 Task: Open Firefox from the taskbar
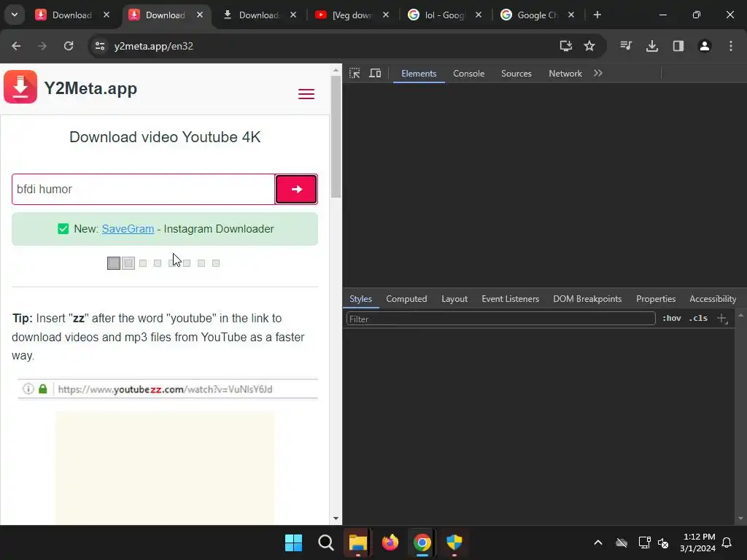[x=390, y=542]
